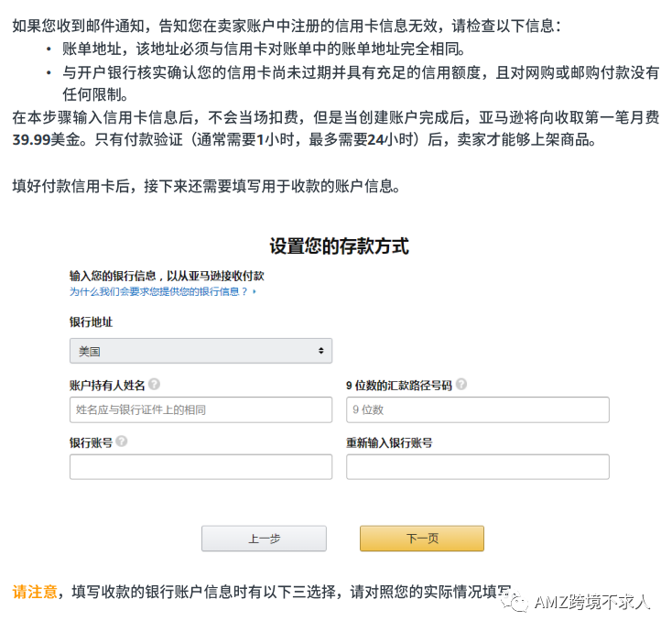Click help icon beside 账户持有人姓名
Viewport: 672px width, 632px height.
tap(155, 385)
